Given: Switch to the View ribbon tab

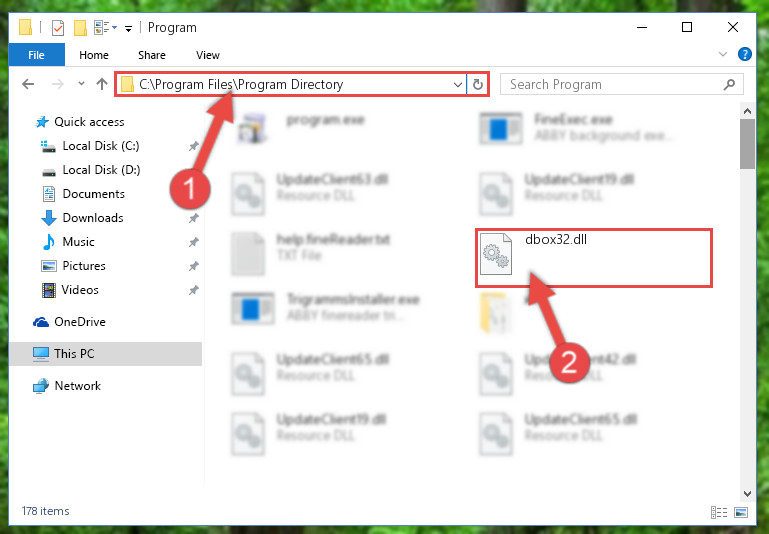Looking at the screenshot, I should (207, 55).
